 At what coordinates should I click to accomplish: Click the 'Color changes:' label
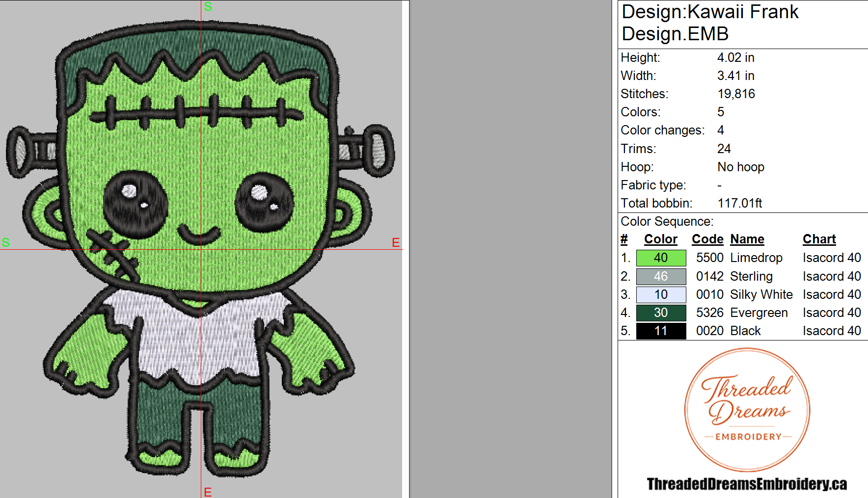click(662, 131)
